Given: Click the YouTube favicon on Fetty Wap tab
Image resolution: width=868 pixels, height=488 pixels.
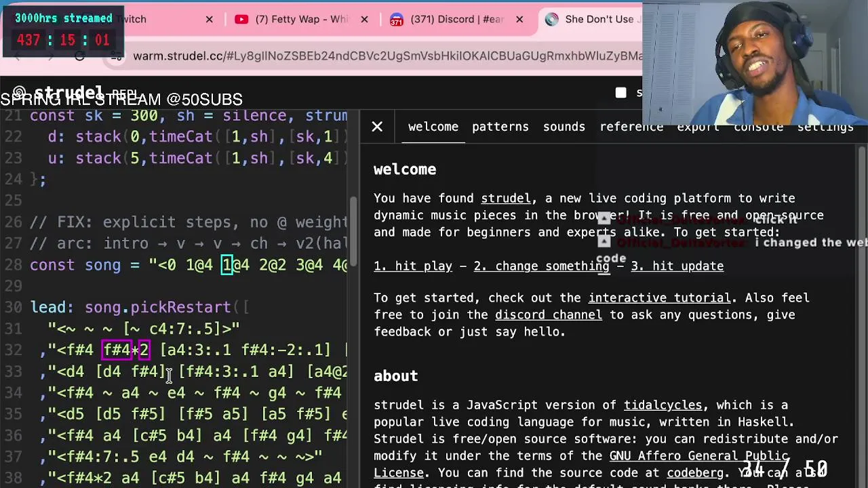Looking at the screenshot, I should (x=241, y=19).
